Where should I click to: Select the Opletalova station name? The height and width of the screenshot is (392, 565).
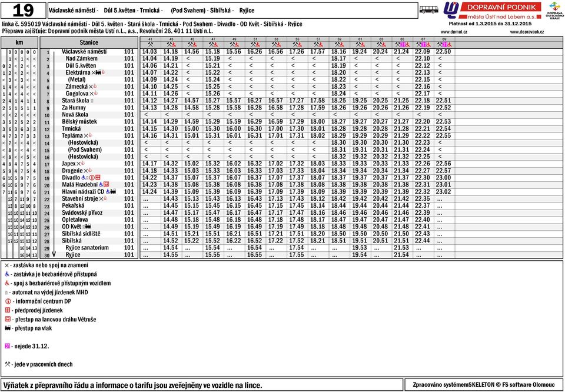coord(75,220)
